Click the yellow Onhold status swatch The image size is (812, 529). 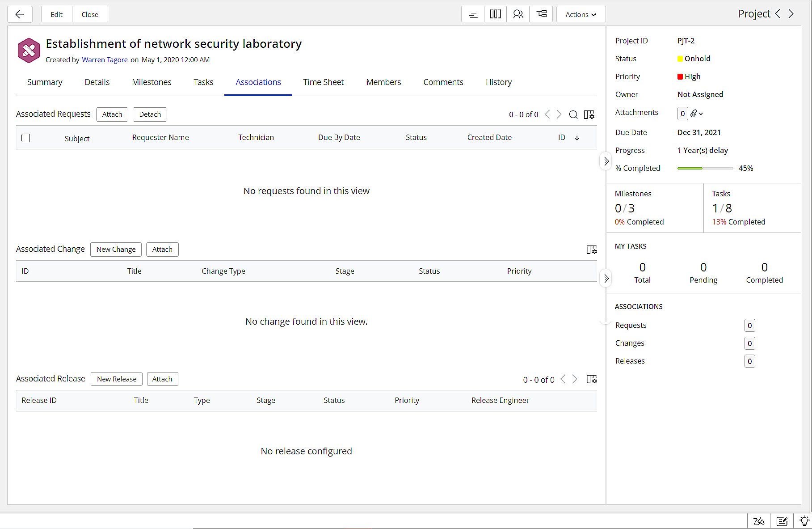680,59
